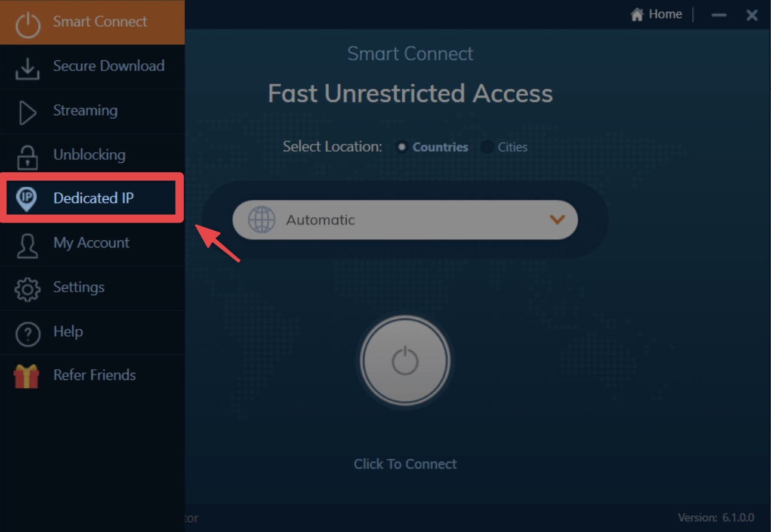Click the Unblocking padlock icon
Screen dimensions: 771x532
tap(27, 156)
